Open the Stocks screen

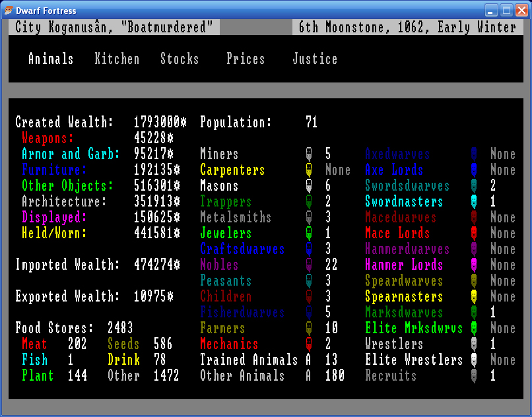(180, 59)
